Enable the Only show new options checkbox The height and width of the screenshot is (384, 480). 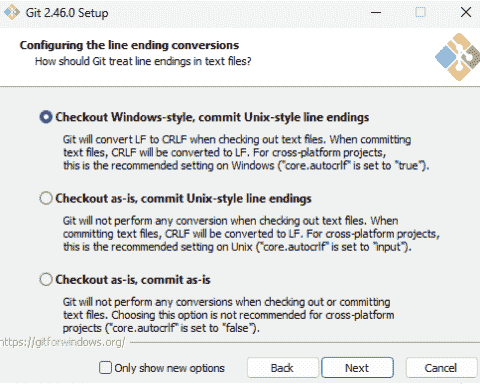[105, 368]
